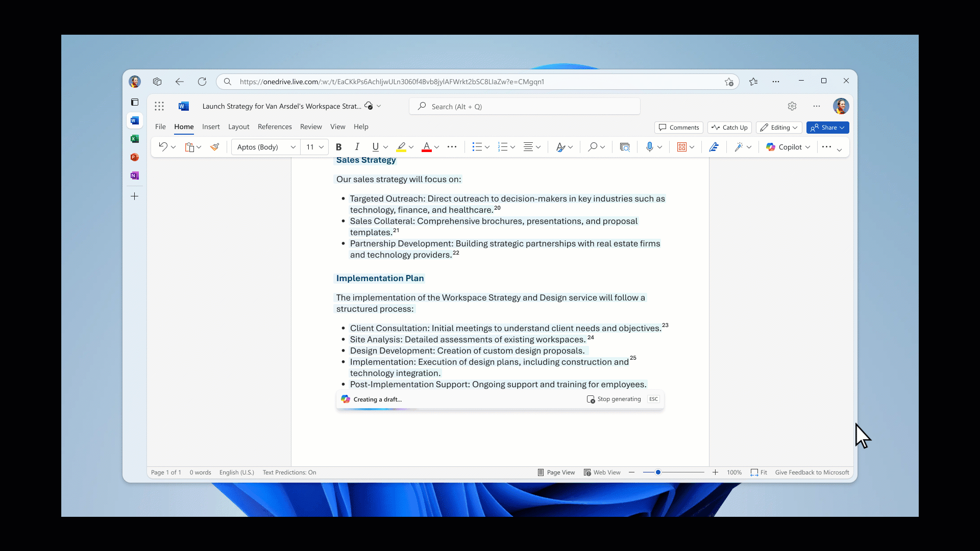Switch to the References tab
This screenshot has width=980, height=551.
point(275,127)
